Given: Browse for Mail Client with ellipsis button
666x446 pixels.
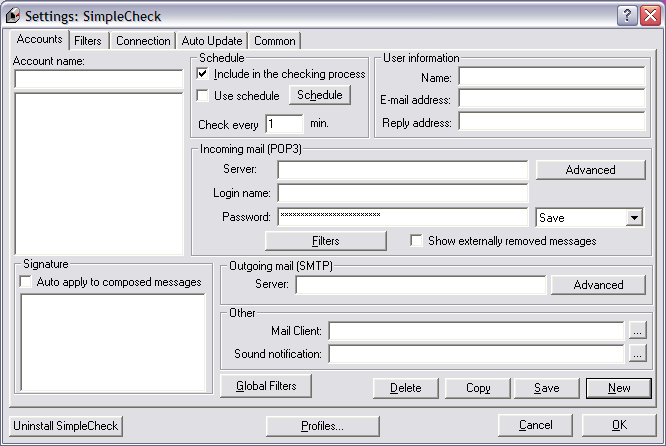Looking at the screenshot, I should tap(637, 331).
